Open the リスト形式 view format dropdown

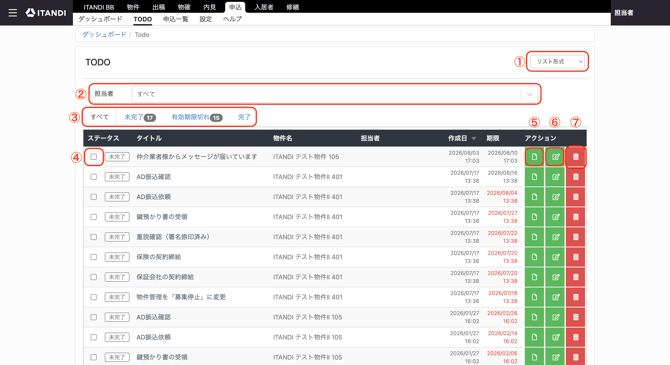coord(557,62)
